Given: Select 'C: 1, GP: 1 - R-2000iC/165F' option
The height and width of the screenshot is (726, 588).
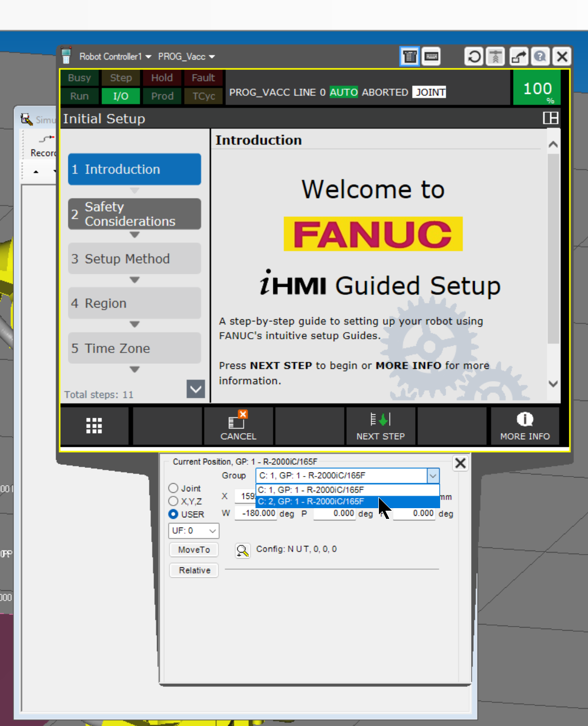Looking at the screenshot, I should click(347, 490).
